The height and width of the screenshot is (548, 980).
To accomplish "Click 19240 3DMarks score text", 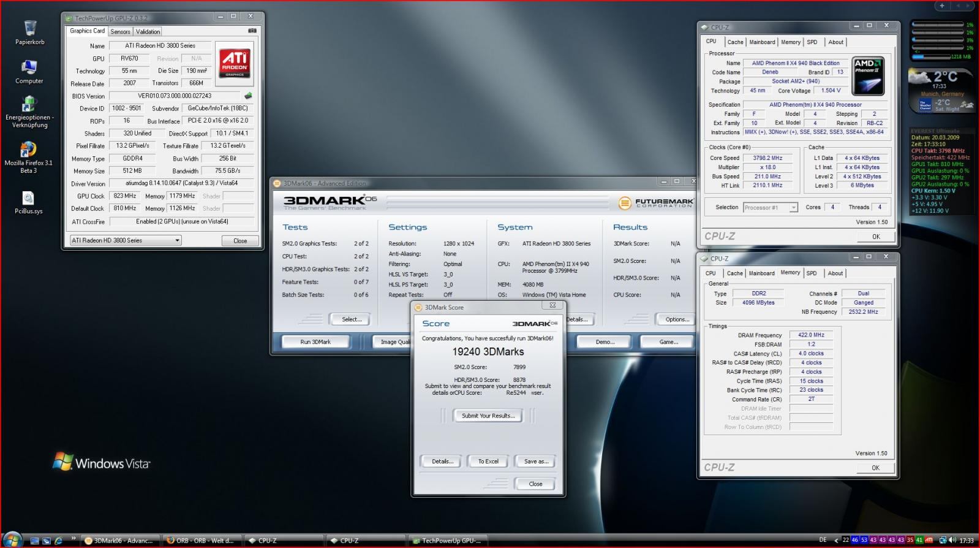I will click(x=488, y=352).
